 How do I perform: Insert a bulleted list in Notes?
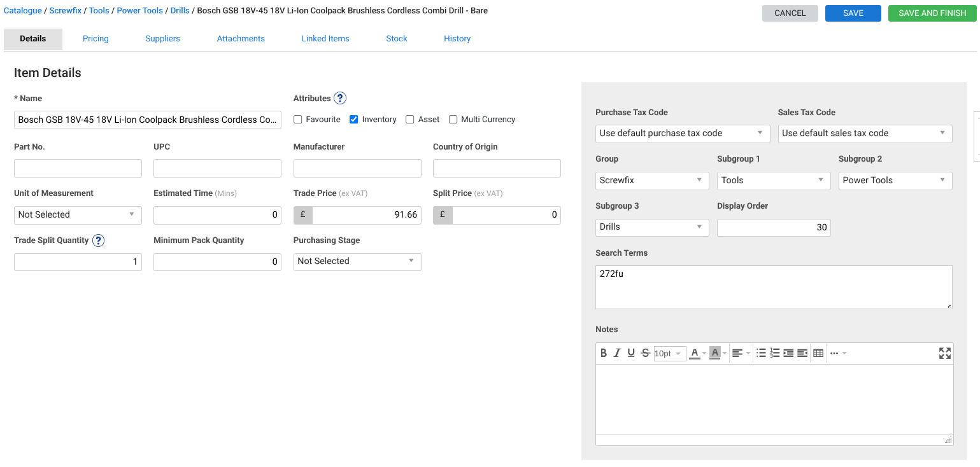761,353
